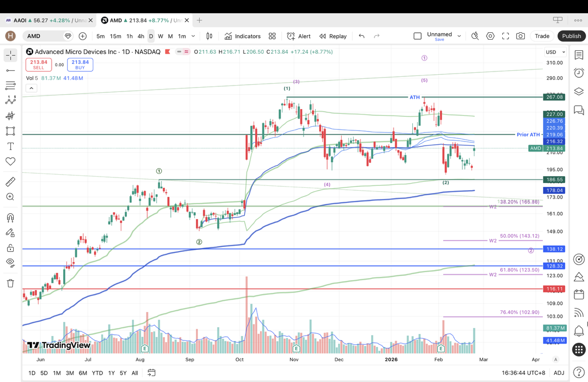
Task: Open the help center question icon
Action: pos(579,372)
